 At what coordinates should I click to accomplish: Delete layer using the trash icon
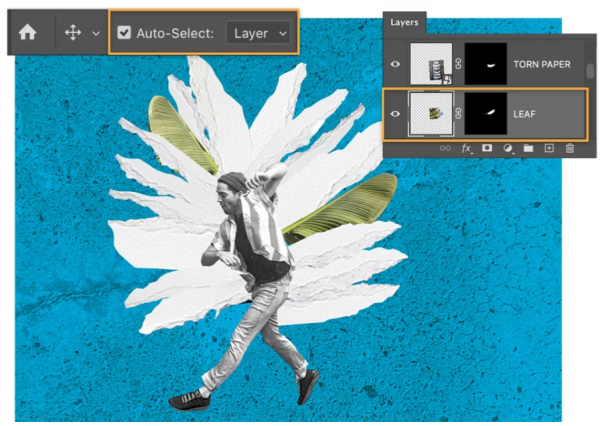(569, 148)
